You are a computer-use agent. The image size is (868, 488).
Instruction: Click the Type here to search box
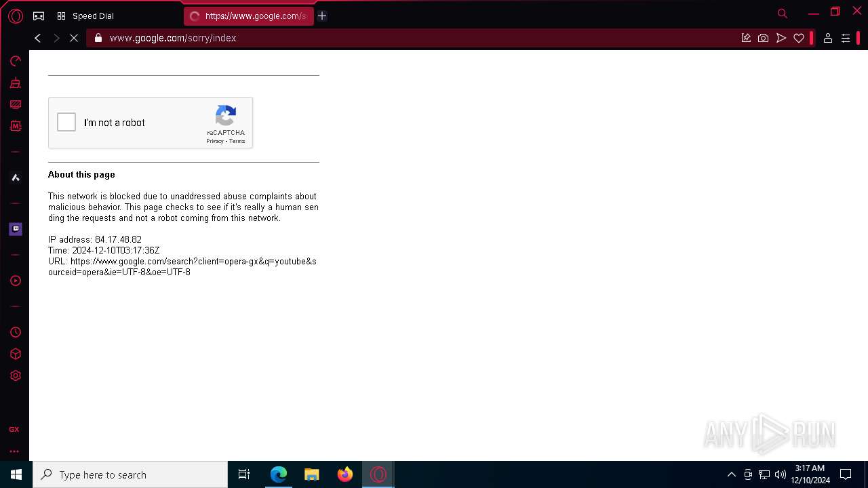click(130, 474)
